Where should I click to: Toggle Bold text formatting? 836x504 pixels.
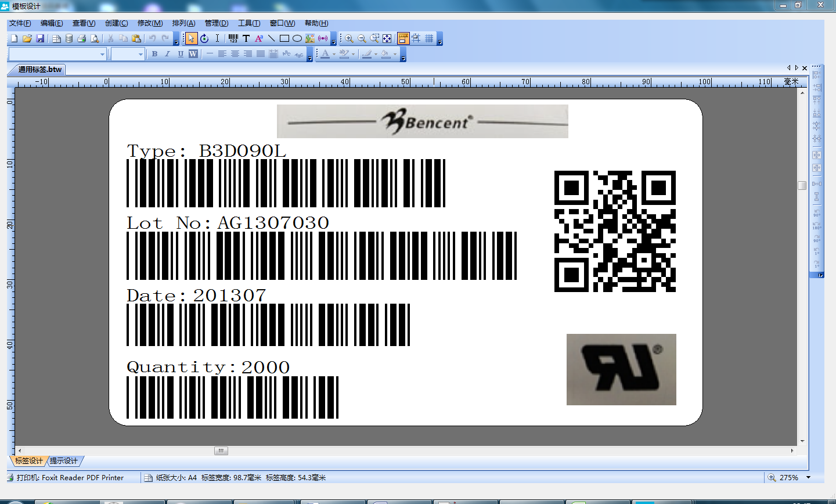[154, 54]
